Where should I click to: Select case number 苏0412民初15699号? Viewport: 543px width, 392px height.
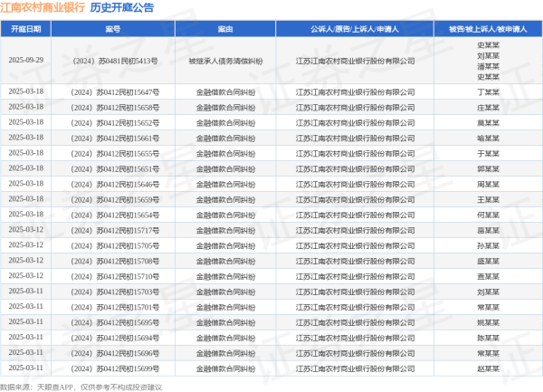[115, 368]
